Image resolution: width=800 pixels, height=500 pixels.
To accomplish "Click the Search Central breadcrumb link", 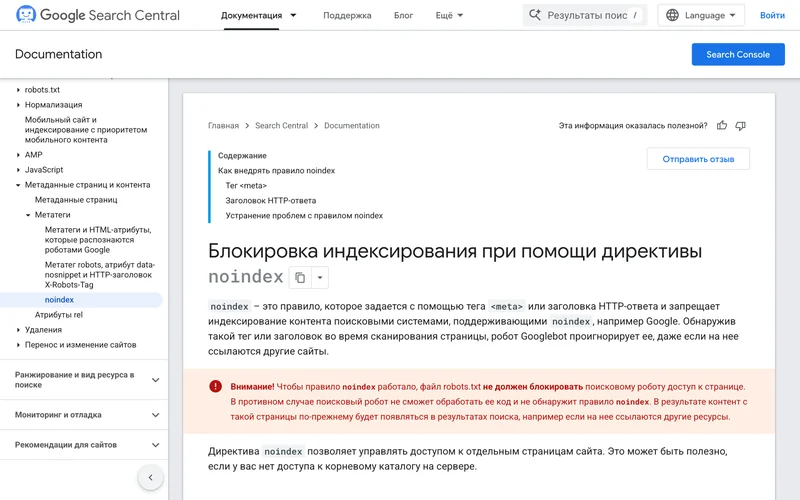I will click(x=281, y=126).
